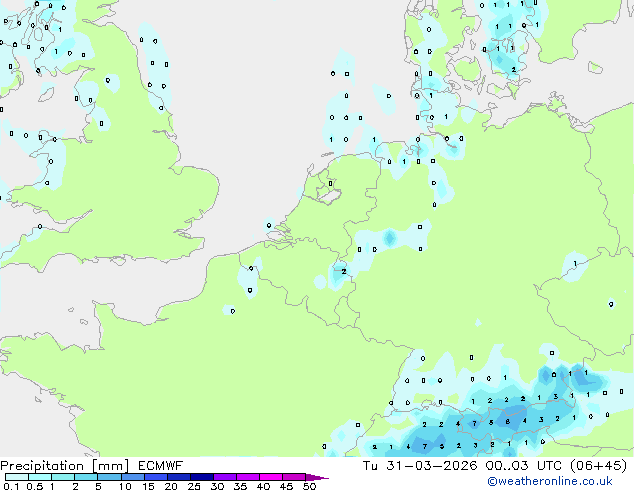Pick the 45–50 mm legend swatch
This screenshot has width=634, height=490.
click(294, 477)
